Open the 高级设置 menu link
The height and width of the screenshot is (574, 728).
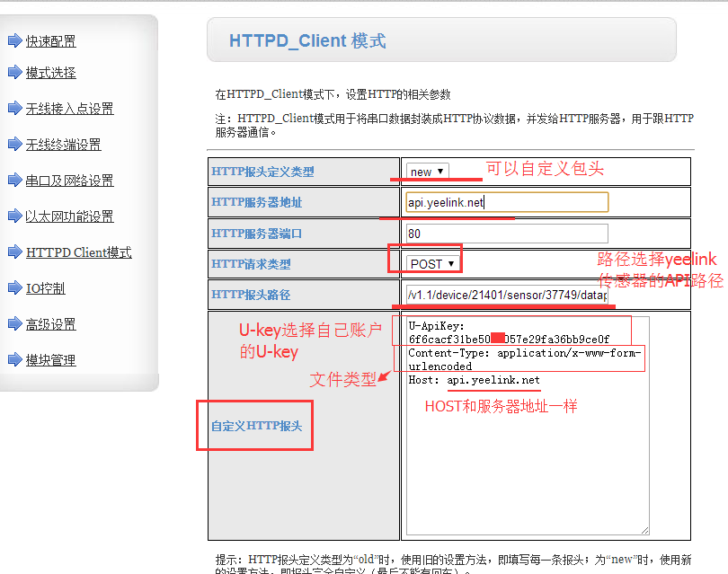(x=50, y=324)
